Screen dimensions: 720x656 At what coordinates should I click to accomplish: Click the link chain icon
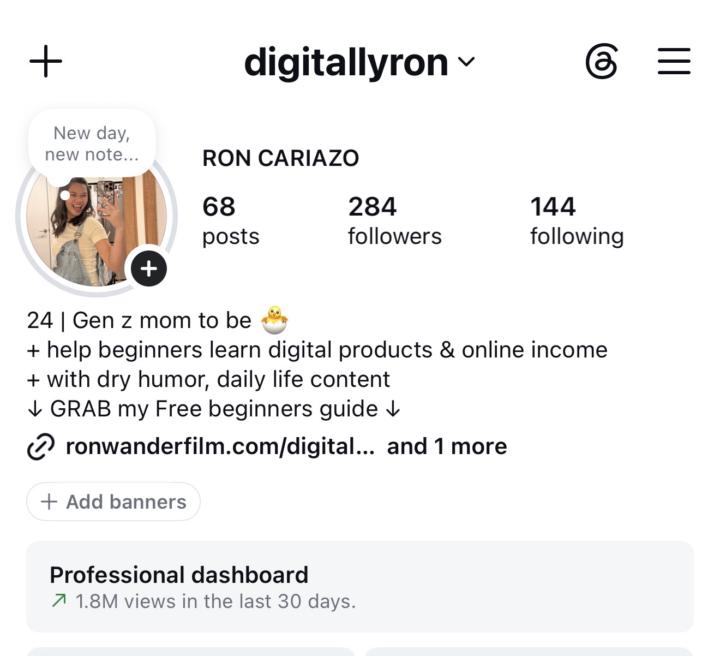(x=41, y=446)
